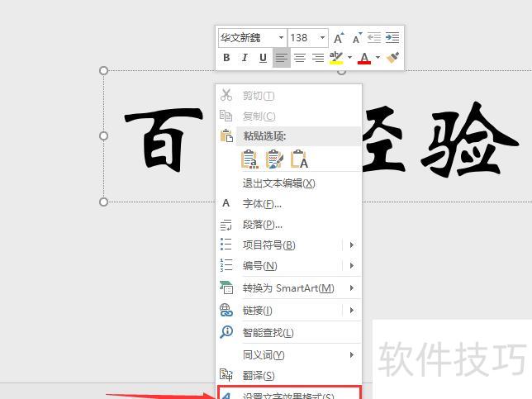Screen dimensions: 532x399
Task: Click the translate icon beside 翻译
Action: click(x=226, y=375)
